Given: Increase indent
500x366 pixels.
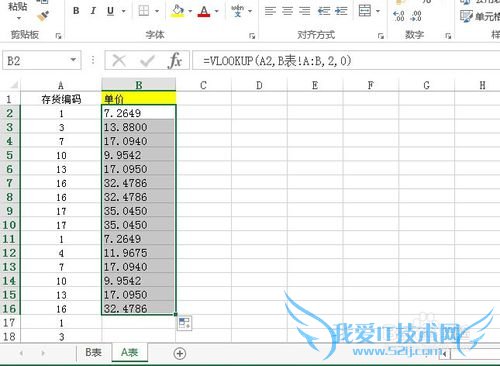Looking at the screenshot, I should point(341,11).
